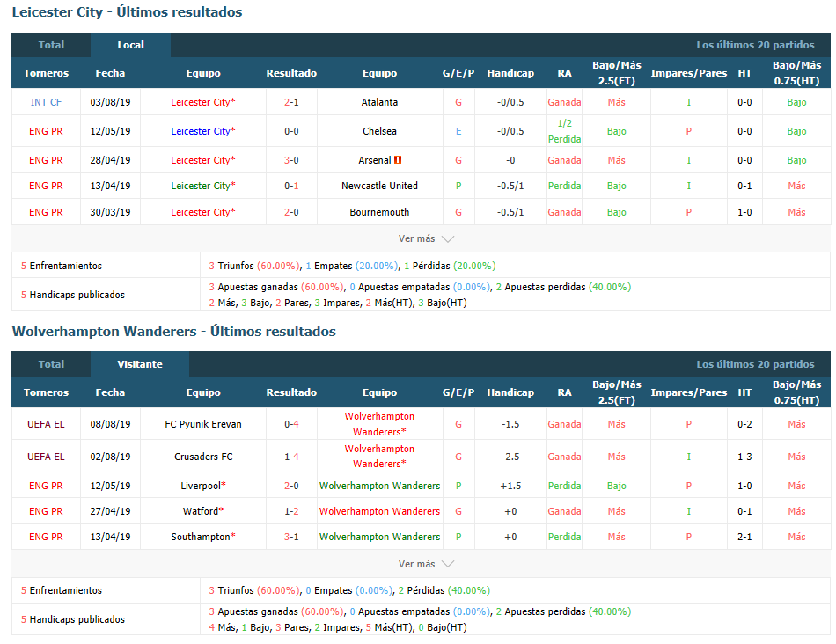Click the 0-4 result at FC Pyunik Erevan
The width and height of the screenshot is (836, 644).
tap(291, 424)
